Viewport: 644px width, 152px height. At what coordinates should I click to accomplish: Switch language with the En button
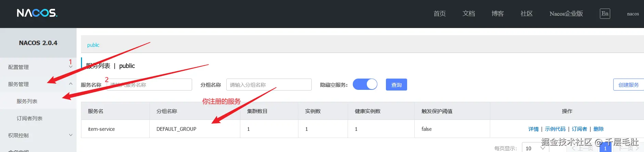click(x=605, y=14)
